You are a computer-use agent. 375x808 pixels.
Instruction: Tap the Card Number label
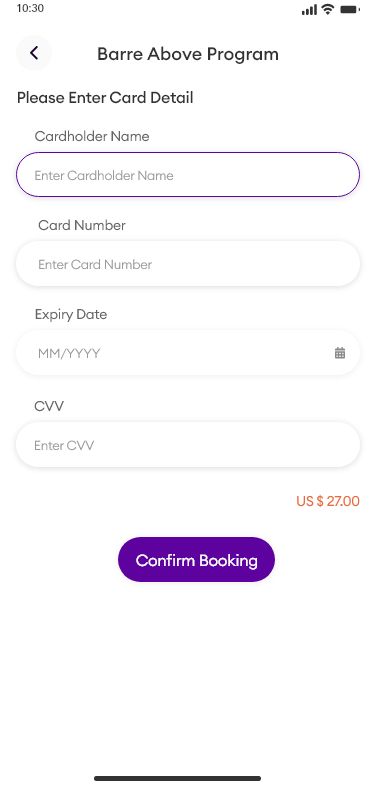82,225
